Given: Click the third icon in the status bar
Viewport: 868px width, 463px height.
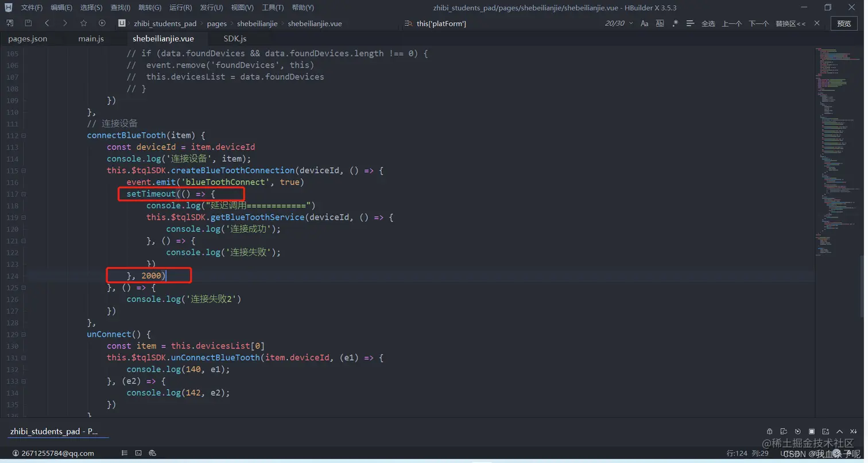Looking at the screenshot, I should pyautogui.click(x=152, y=453).
